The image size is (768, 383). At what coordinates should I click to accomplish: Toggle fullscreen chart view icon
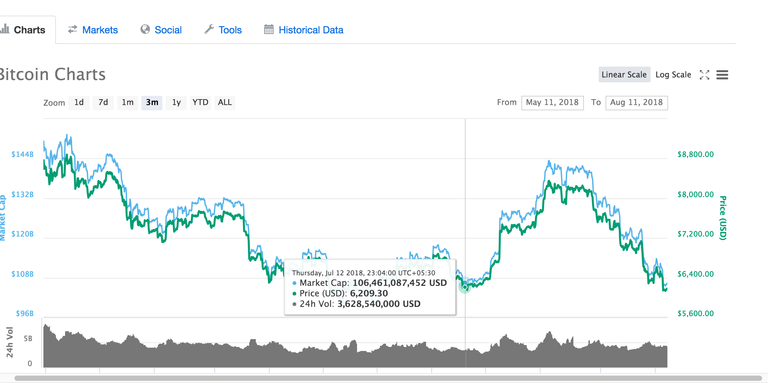pos(704,75)
